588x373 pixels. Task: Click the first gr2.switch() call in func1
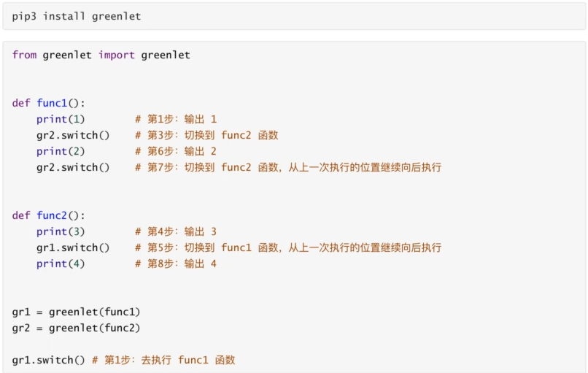(x=73, y=135)
